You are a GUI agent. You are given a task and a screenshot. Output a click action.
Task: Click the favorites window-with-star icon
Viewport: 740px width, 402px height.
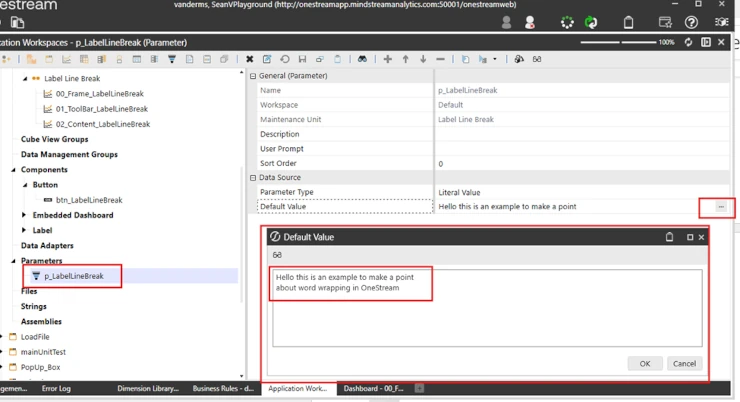click(665, 22)
